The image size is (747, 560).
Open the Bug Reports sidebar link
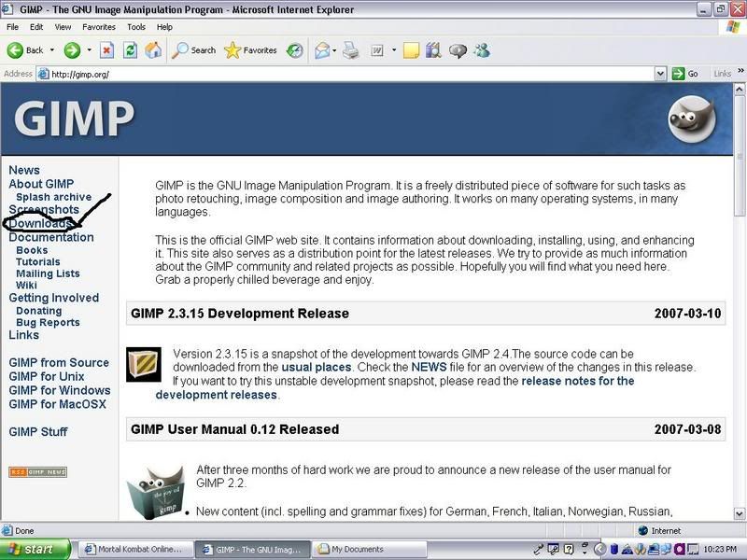point(48,322)
